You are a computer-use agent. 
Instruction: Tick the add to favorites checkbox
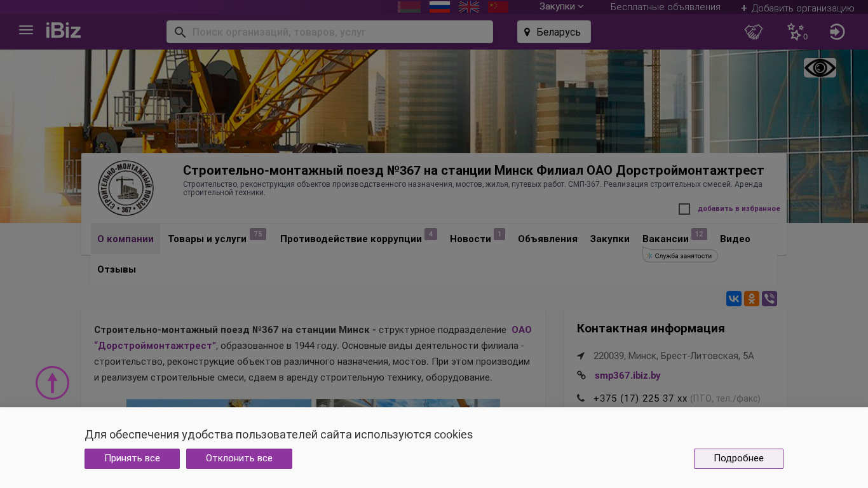tap(684, 209)
